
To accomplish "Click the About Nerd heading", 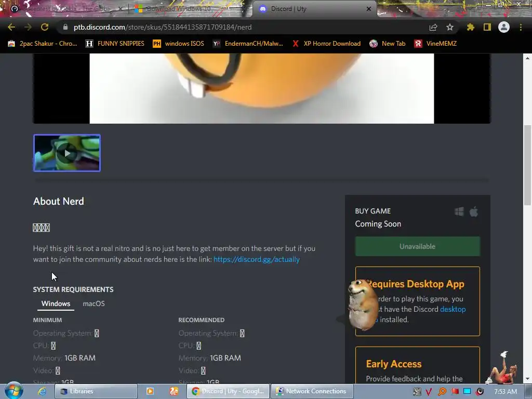I will [x=58, y=201].
